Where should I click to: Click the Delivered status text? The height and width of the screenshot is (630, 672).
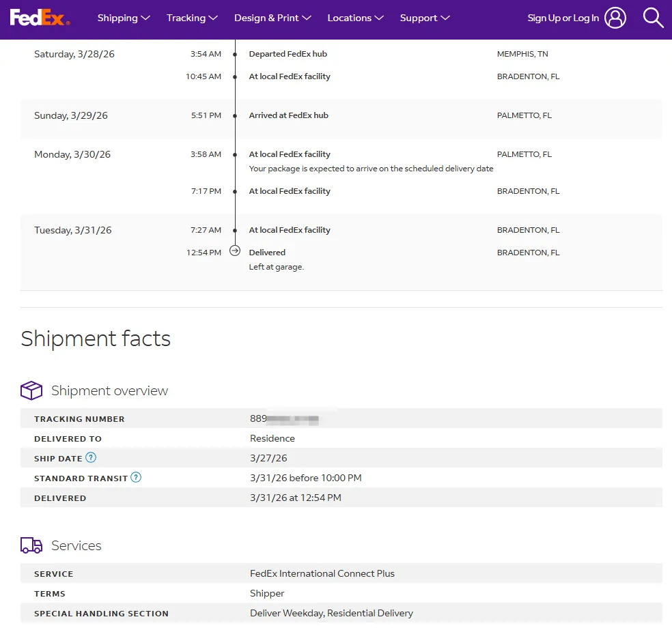267,253
